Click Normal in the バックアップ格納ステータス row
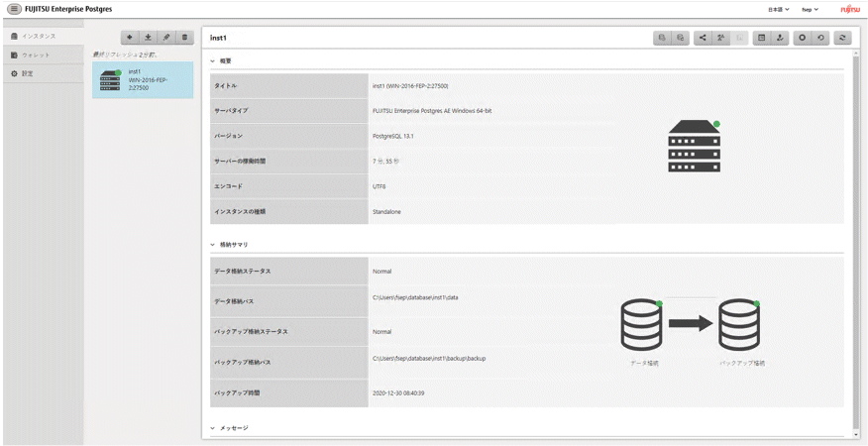The image size is (868, 446). (x=381, y=332)
